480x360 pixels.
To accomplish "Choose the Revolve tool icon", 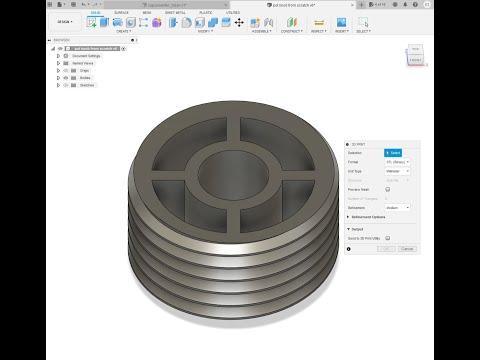I will point(117,22).
